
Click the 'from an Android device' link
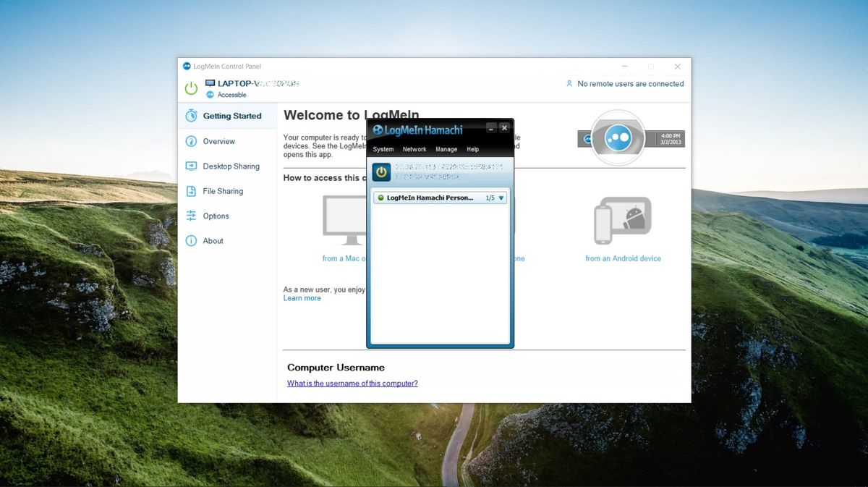(x=623, y=258)
